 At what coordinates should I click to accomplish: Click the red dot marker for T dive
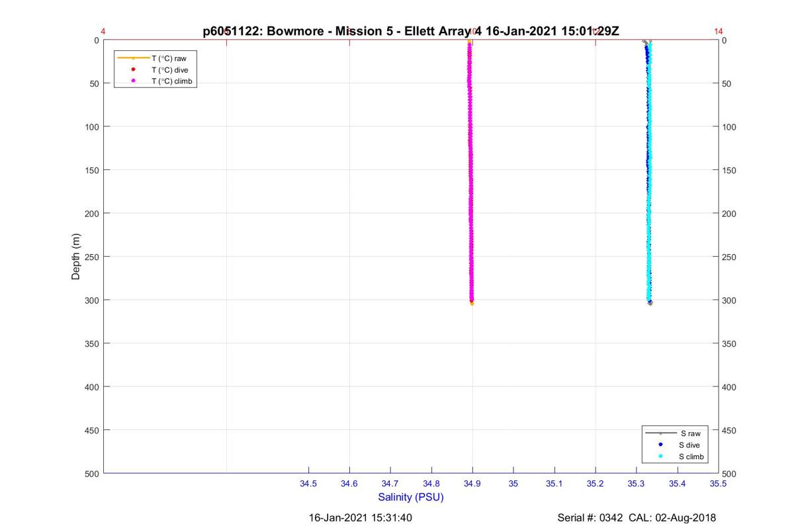click(x=133, y=69)
